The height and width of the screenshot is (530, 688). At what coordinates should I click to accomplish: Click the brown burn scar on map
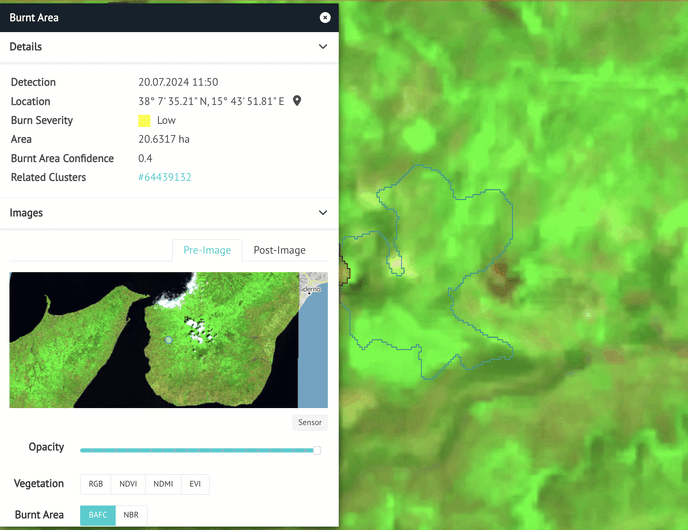click(502, 280)
